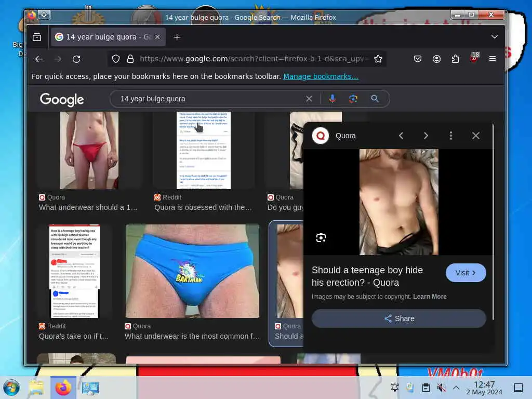
Task: Open the Learn More copyright link
Action: [430, 297]
